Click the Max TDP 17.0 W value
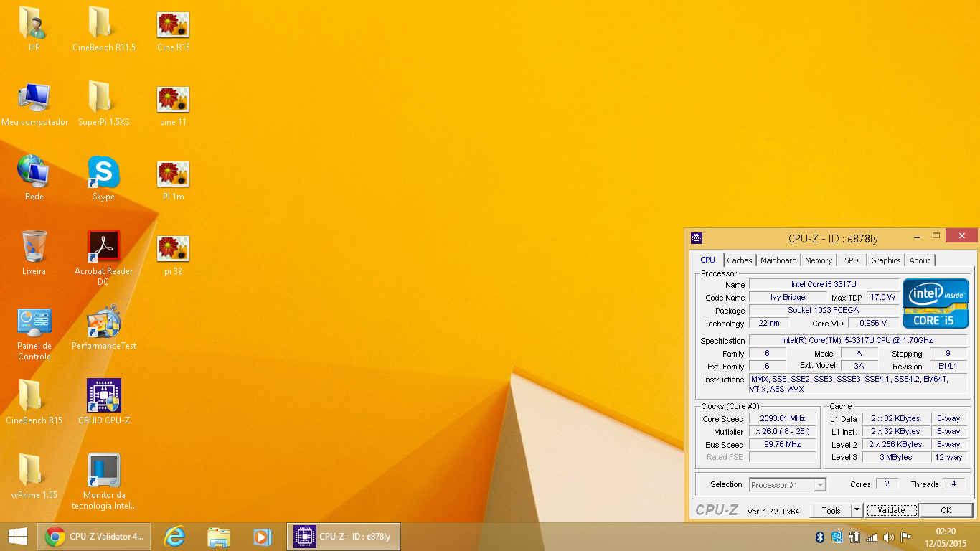The width and height of the screenshot is (980, 551). tap(882, 297)
